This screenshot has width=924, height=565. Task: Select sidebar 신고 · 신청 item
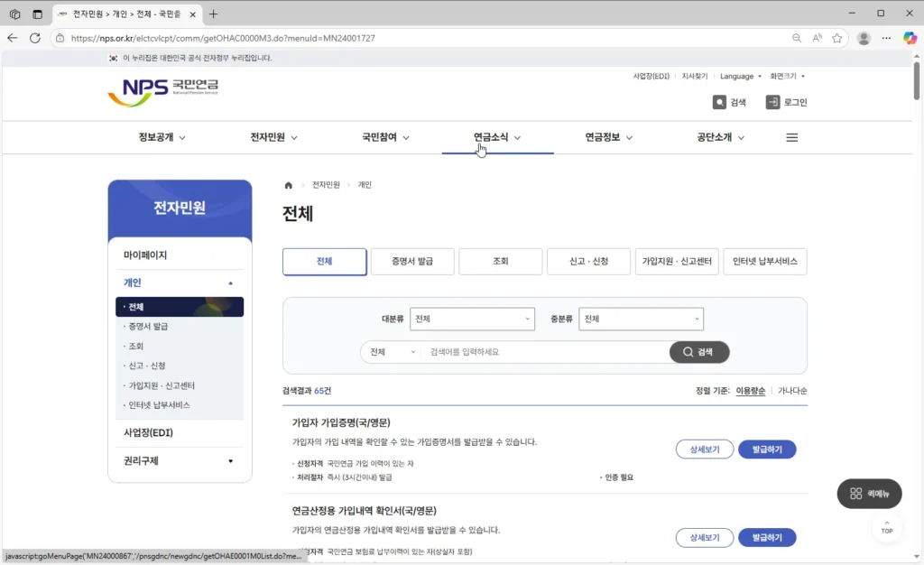pyautogui.click(x=146, y=366)
